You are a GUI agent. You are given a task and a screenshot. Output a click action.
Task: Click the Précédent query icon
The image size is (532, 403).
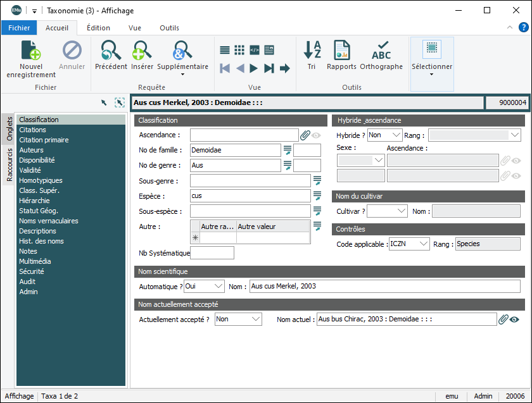pyautogui.click(x=111, y=51)
